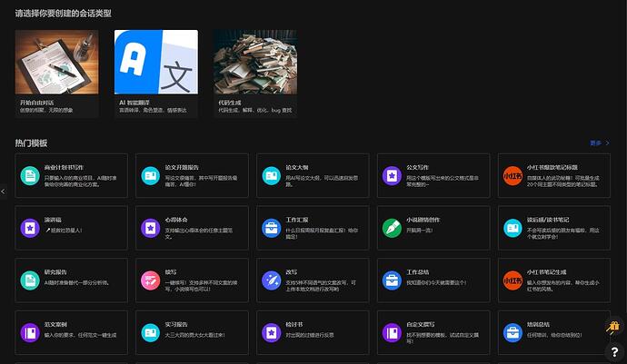Choose the 续写 pink template icon
The width and height of the screenshot is (627, 364).
150,280
